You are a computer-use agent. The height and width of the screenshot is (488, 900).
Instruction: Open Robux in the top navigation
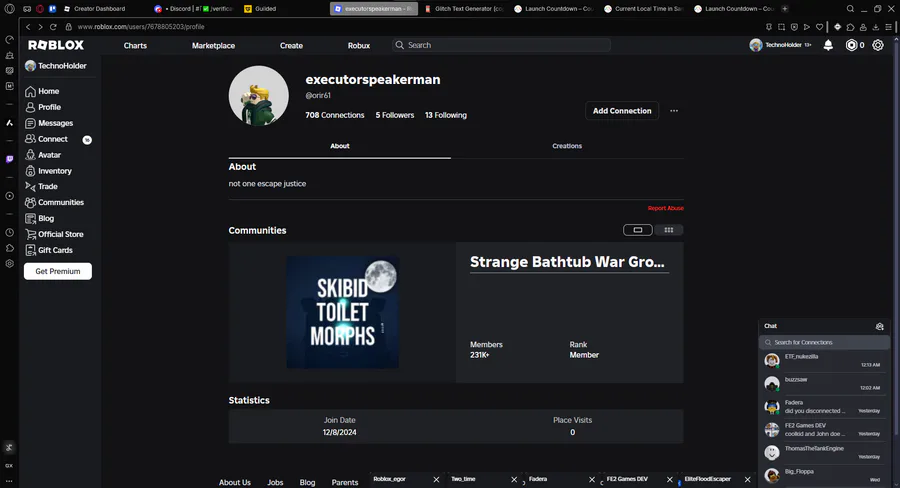359,45
